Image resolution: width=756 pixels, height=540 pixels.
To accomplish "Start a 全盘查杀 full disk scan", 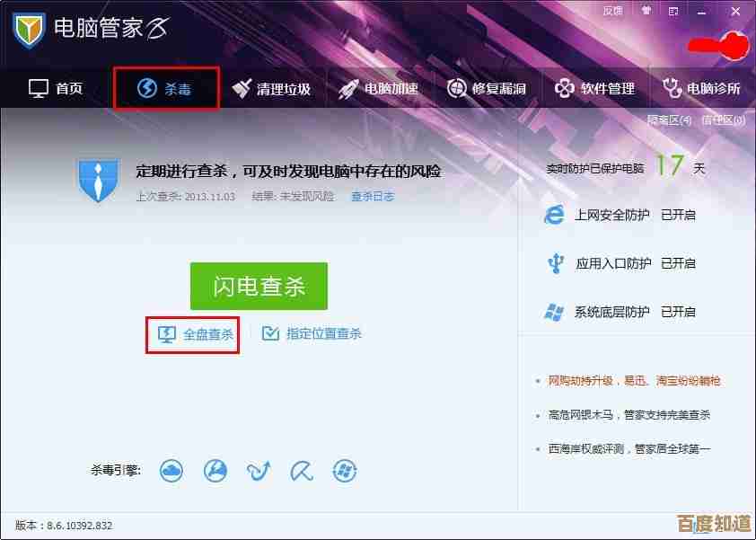I will pos(197,334).
